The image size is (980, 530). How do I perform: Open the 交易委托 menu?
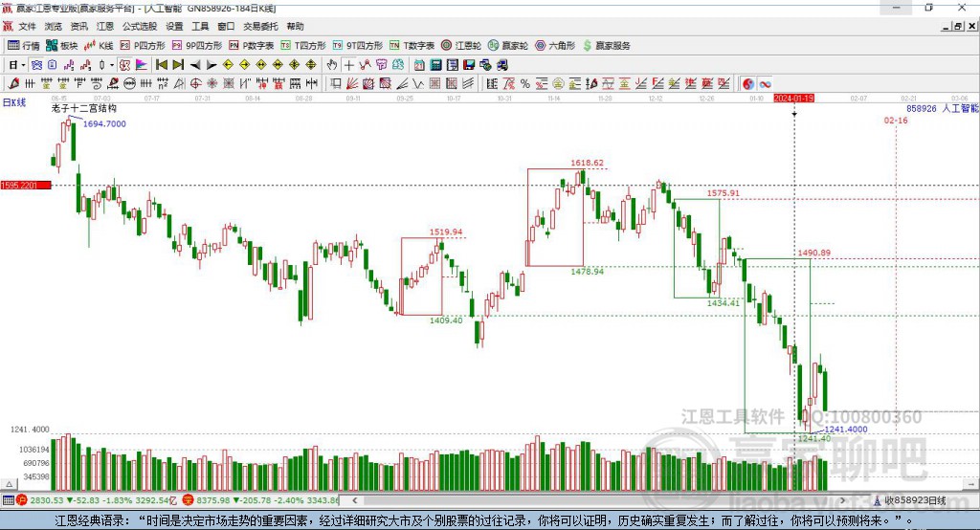pos(260,26)
